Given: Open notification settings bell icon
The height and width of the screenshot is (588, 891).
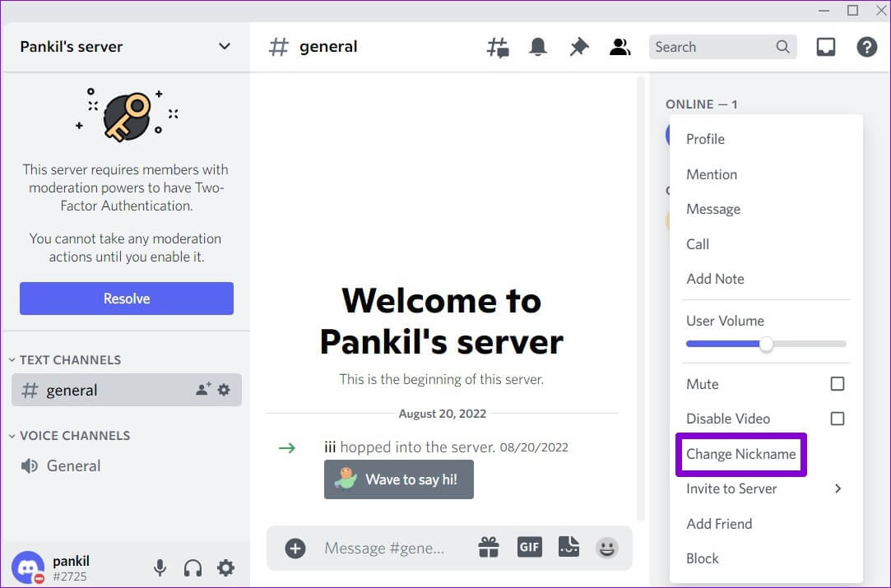Looking at the screenshot, I should pyautogui.click(x=537, y=47).
